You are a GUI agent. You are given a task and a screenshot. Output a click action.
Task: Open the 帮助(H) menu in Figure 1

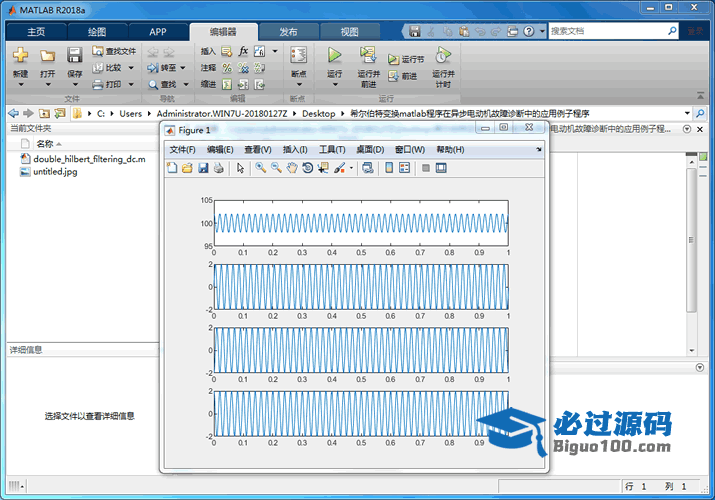(451, 149)
